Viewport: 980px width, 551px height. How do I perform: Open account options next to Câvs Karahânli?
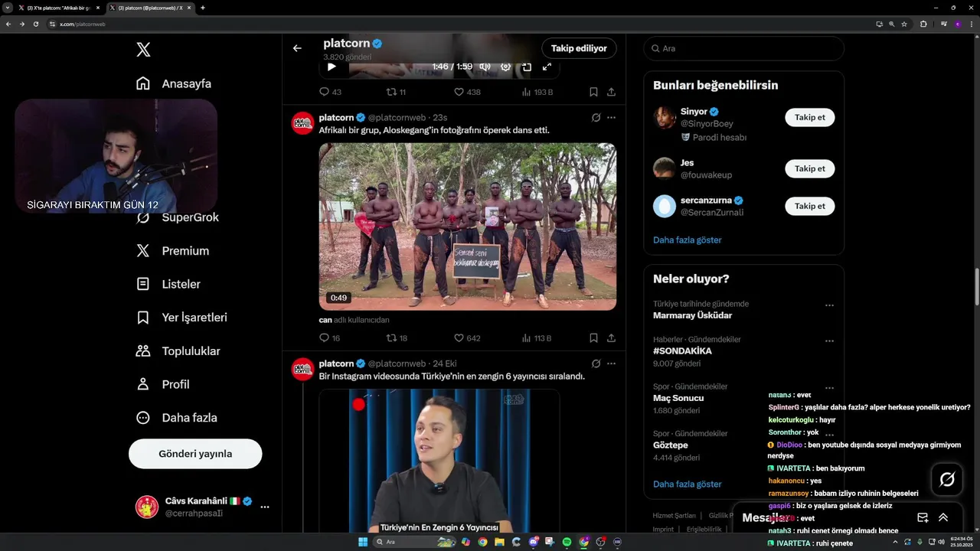click(x=265, y=507)
